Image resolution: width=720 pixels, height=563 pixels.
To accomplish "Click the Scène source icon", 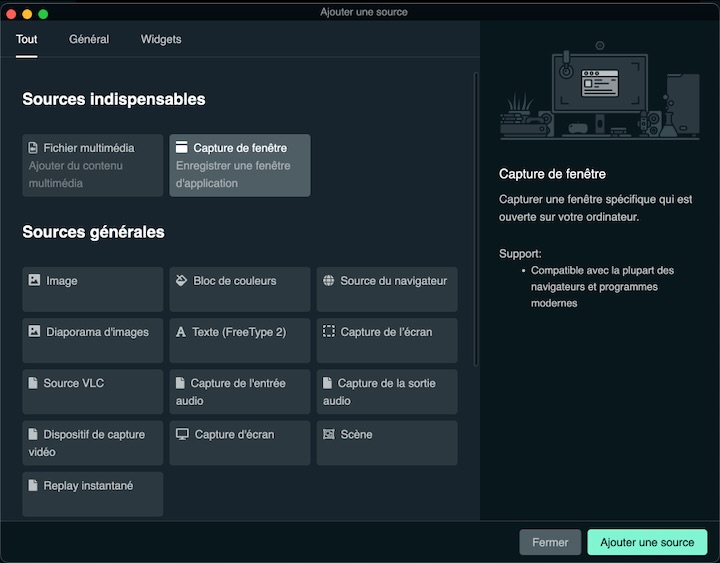I will coord(328,435).
